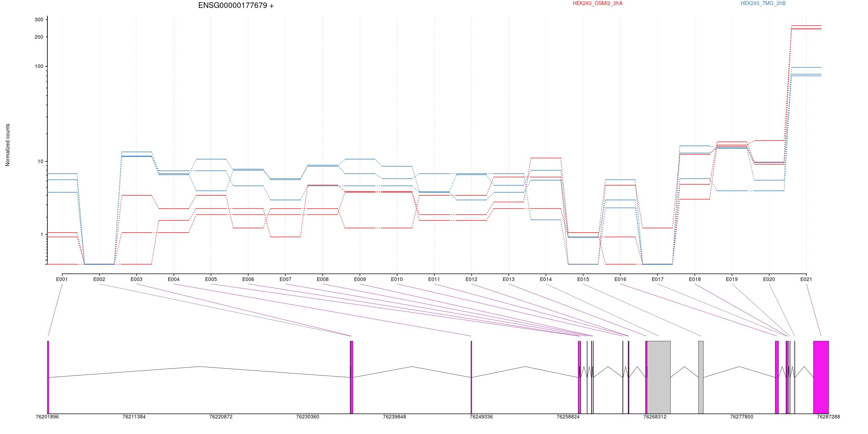
Task: Click exon label E004
Action: click(x=174, y=279)
